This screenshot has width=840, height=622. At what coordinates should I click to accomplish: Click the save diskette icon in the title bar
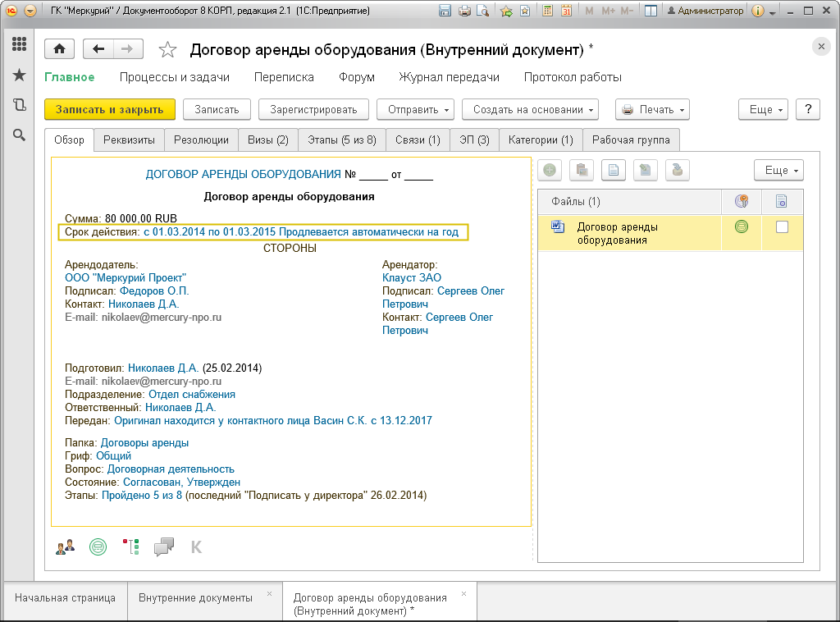[445, 11]
